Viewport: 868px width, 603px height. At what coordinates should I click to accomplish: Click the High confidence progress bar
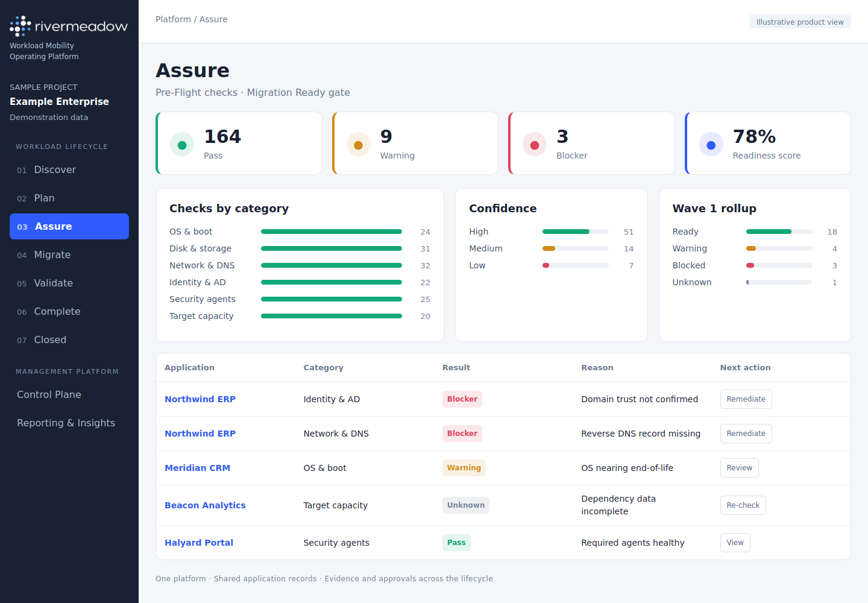(576, 232)
